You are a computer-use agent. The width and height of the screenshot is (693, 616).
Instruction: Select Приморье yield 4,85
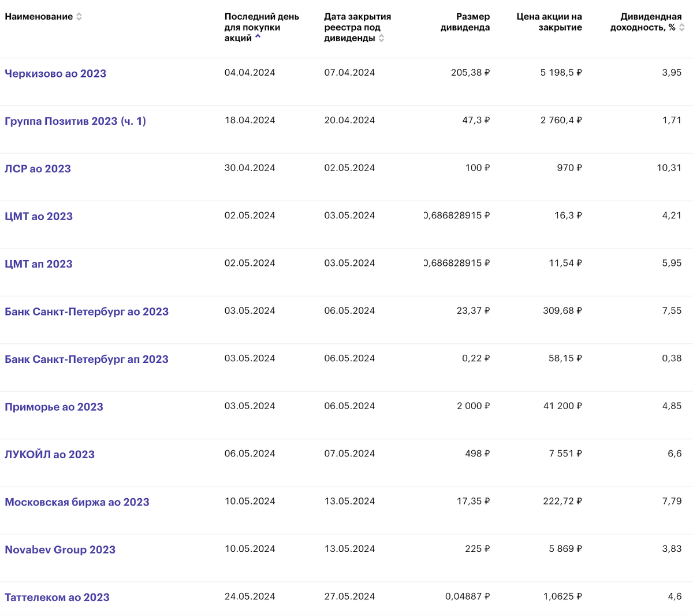point(672,406)
